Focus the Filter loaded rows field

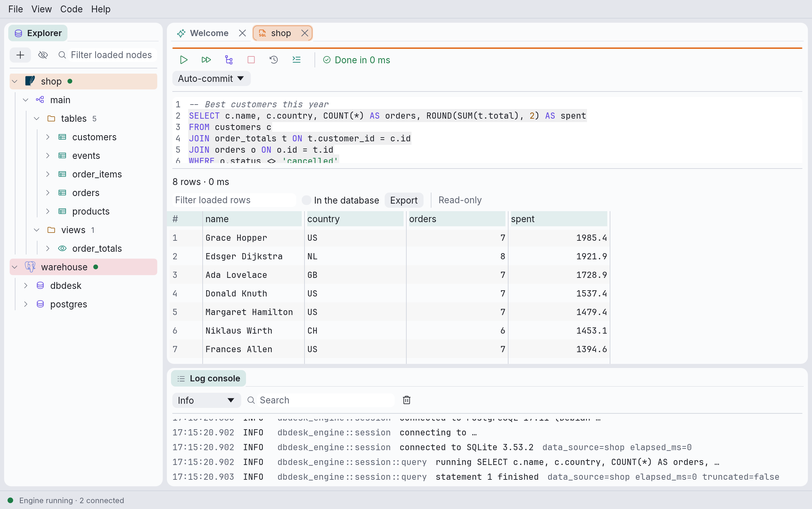click(x=234, y=200)
